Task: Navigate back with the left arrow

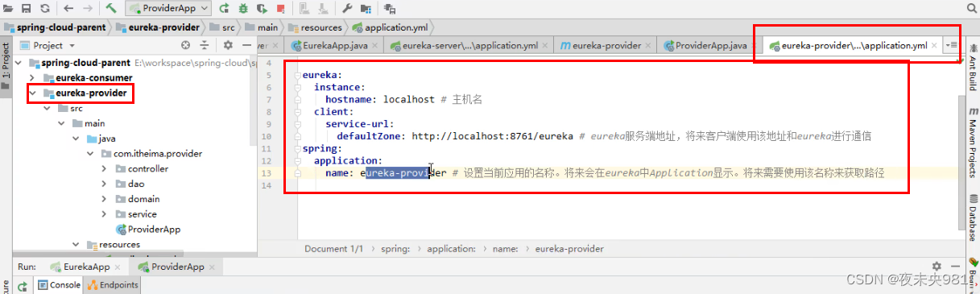Action: (x=68, y=8)
